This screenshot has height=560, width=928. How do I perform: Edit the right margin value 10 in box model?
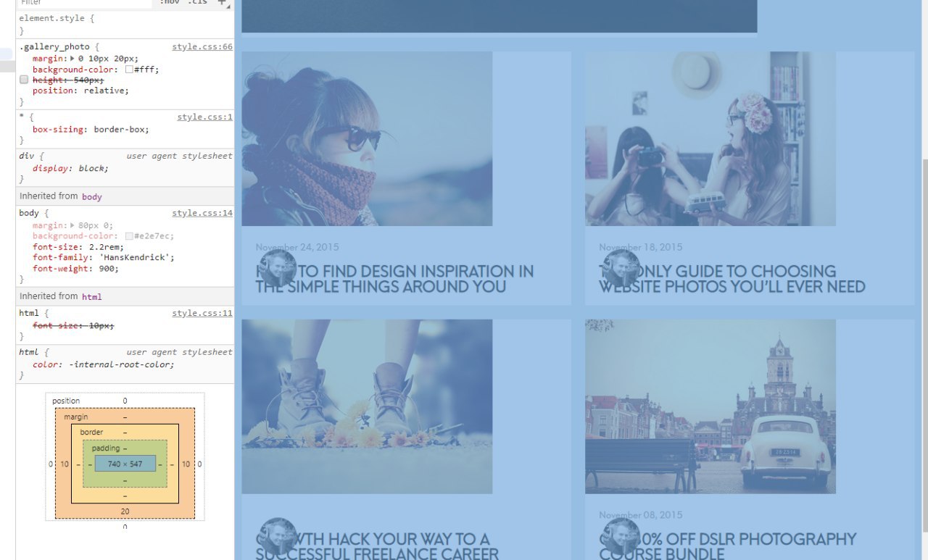pos(186,464)
